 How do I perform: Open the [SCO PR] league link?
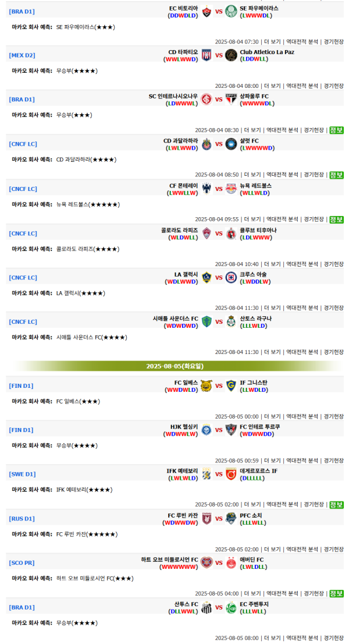coord(22,563)
